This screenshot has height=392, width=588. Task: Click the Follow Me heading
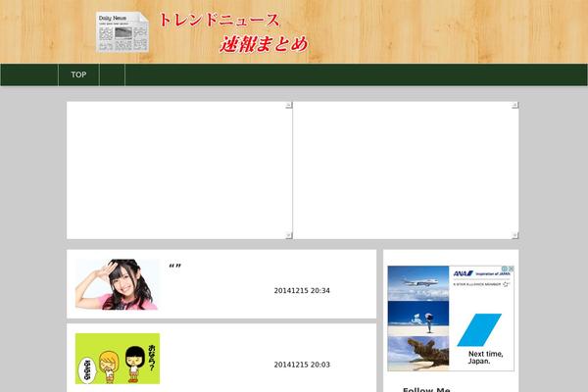426,389
